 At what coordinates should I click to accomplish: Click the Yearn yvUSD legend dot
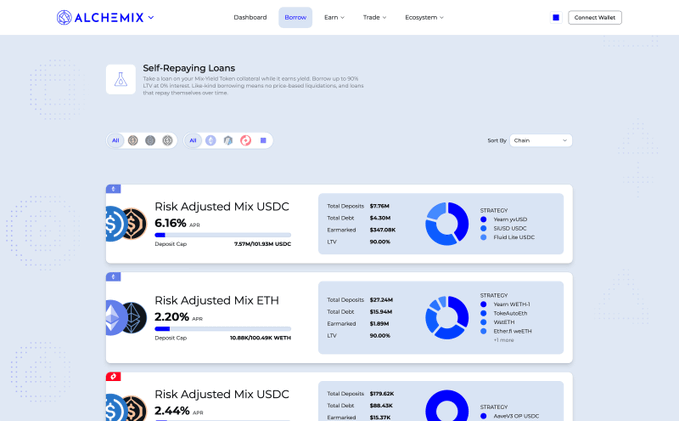483,220
